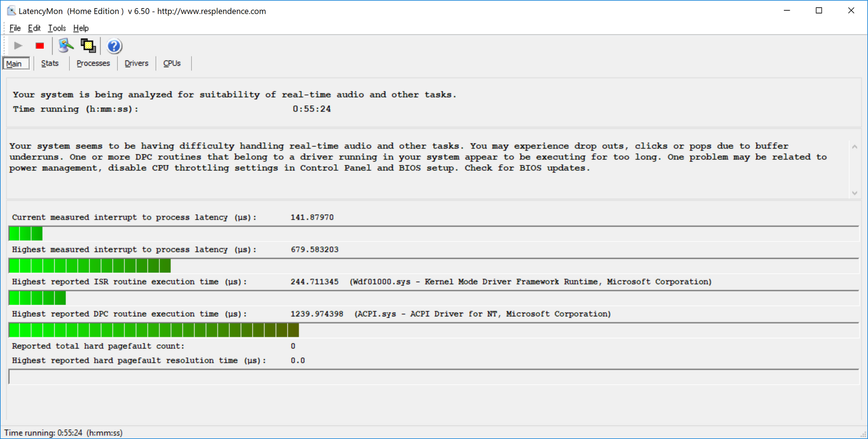Click the current interrupt latency meter bar
The width and height of the screenshot is (868, 439).
(434, 234)
